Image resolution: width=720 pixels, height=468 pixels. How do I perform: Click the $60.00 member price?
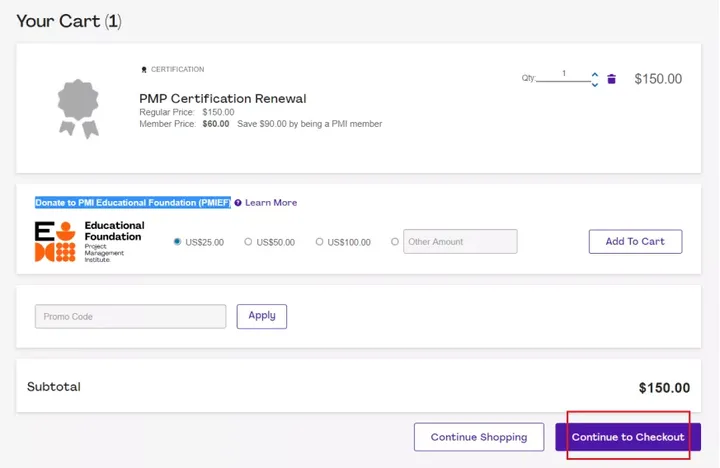point(216,124)
